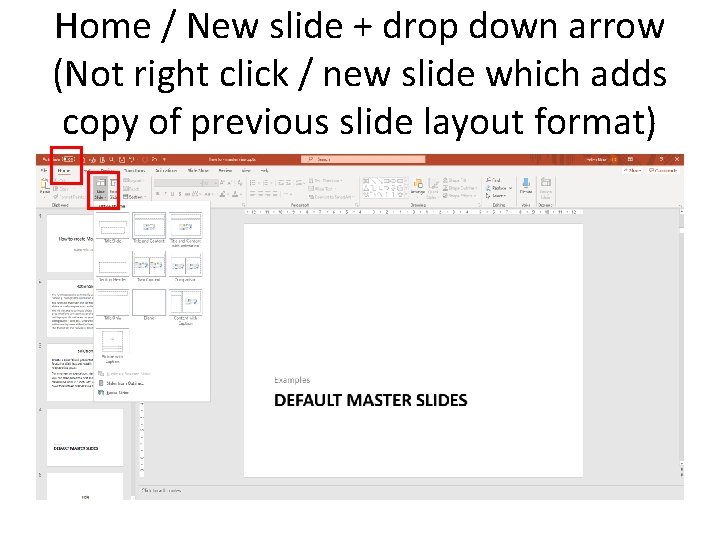Select the DEFAULT MASTER SLIDES thumbnail, slide 4
This screenshot has width=720, height=540.
pos(85,438)
